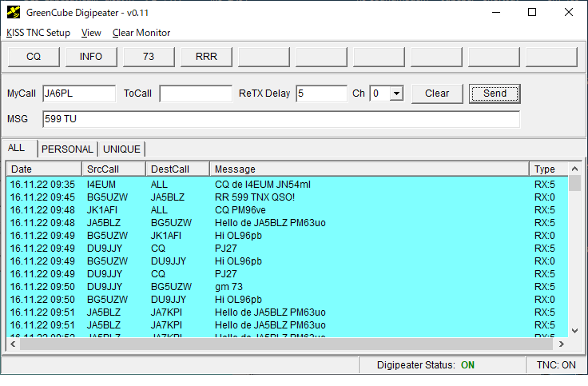
Task: Select the row with I4EUM CQ message
Action: [x=287, y=185]
